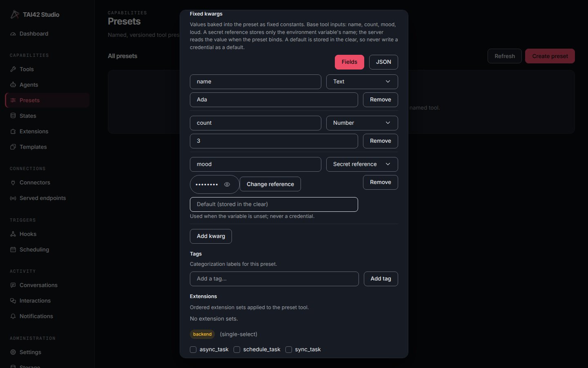Viewport: 588px width, 368px height.
Task: Click the Presets sliders icon
Action: click(x=13, y=101)
